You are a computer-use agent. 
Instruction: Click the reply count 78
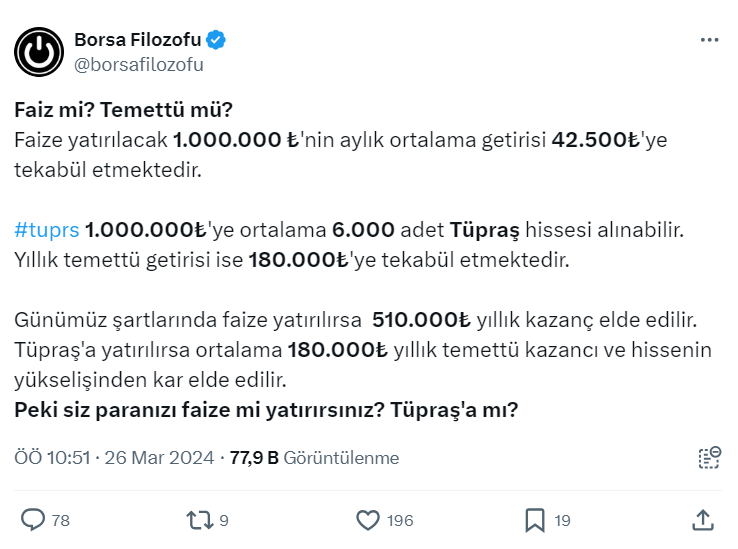coord(60,520)
